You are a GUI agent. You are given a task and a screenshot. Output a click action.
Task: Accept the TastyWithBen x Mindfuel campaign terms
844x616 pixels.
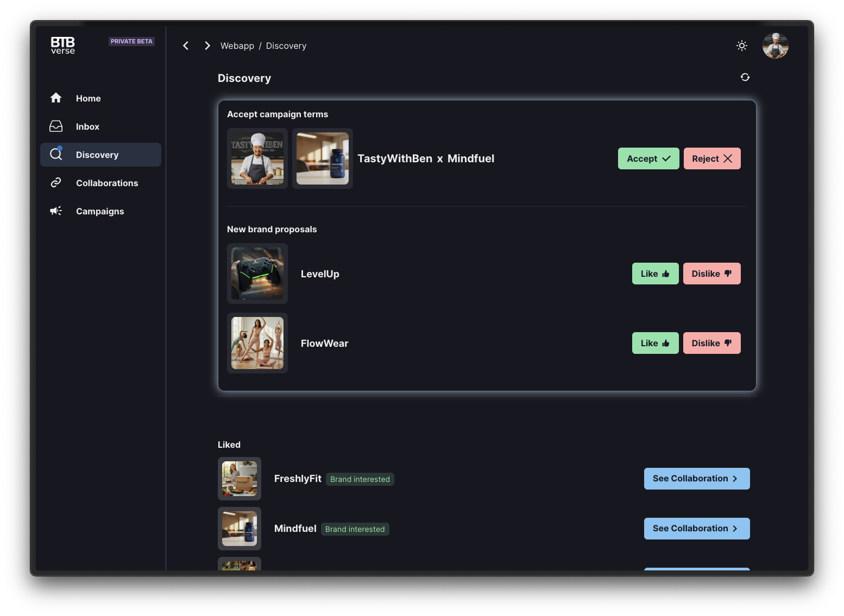point(648,158)
